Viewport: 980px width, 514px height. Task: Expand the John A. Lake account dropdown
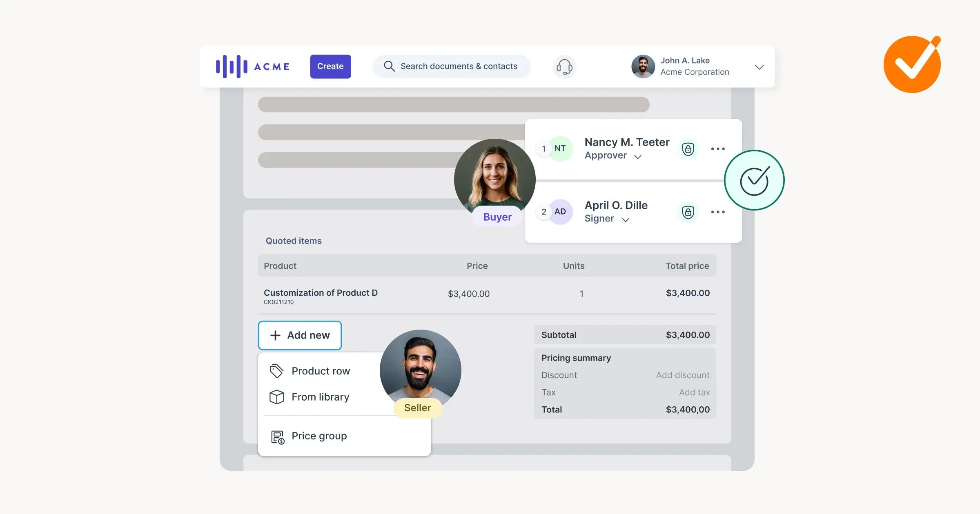(x=759, y=67)
